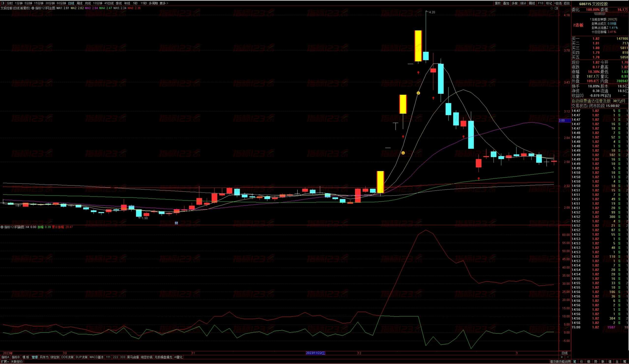Click the panel layout icon at top-left

[x=3, y=3]
